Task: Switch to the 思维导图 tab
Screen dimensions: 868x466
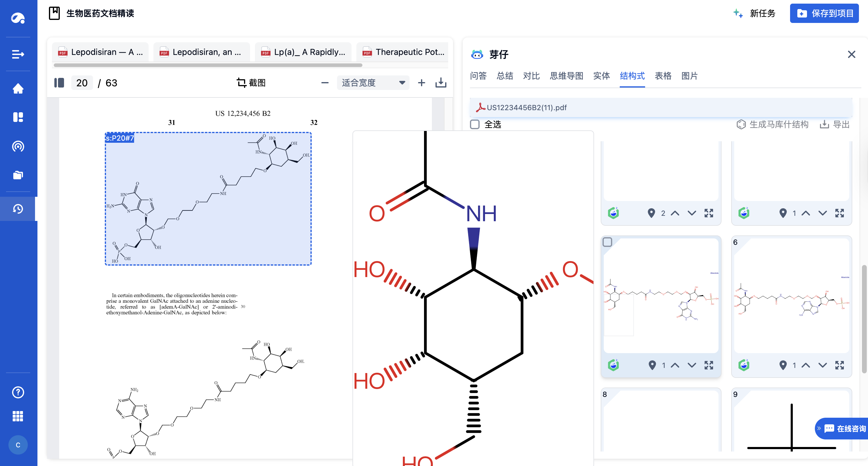Action: [567, 76]
